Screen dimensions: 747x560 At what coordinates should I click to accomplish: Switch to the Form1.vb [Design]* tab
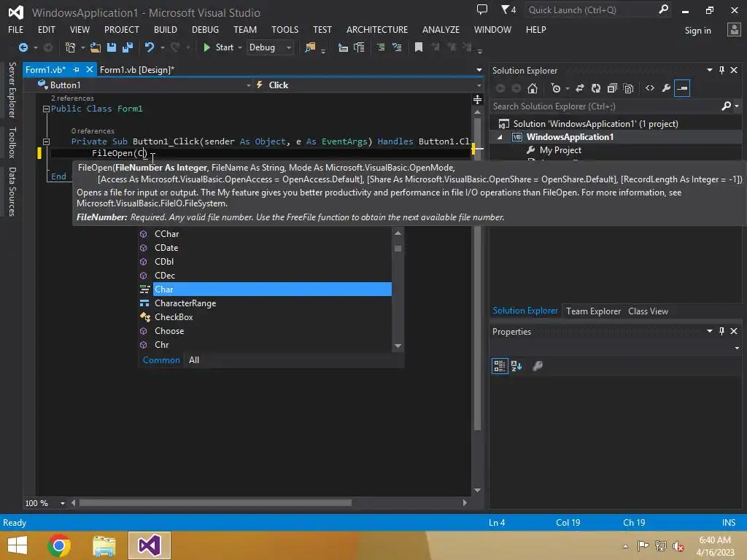(136, 69)
